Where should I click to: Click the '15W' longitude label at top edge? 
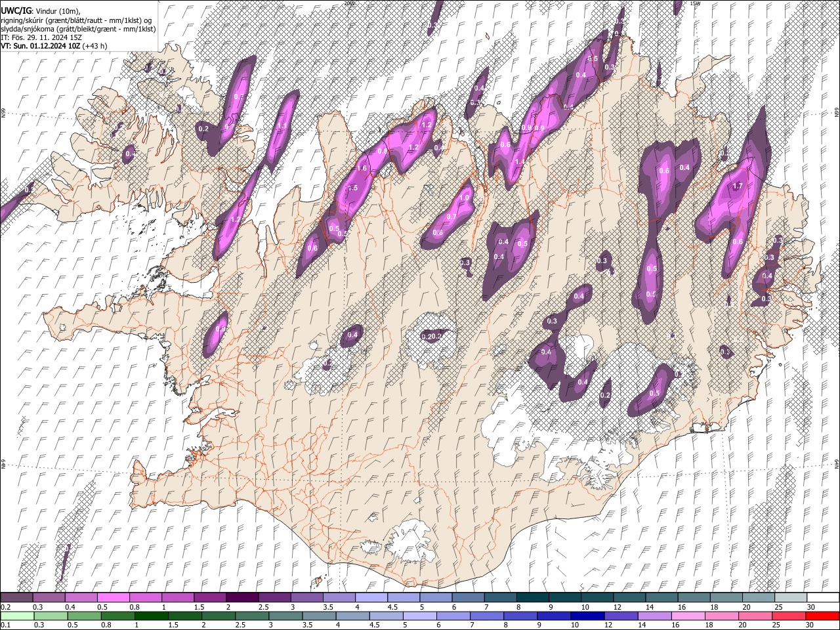tap(696, 3)
